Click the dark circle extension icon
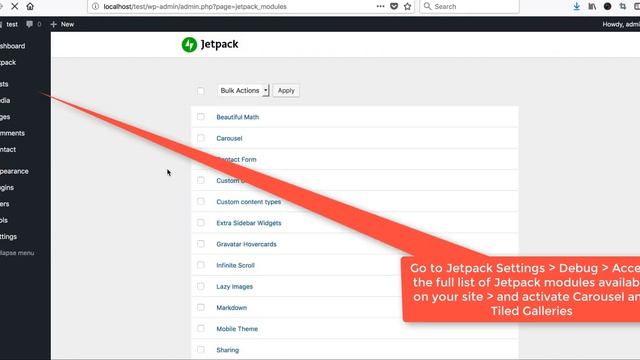The width and height of the screenshot is (640, 360). [x=607, y=6]
